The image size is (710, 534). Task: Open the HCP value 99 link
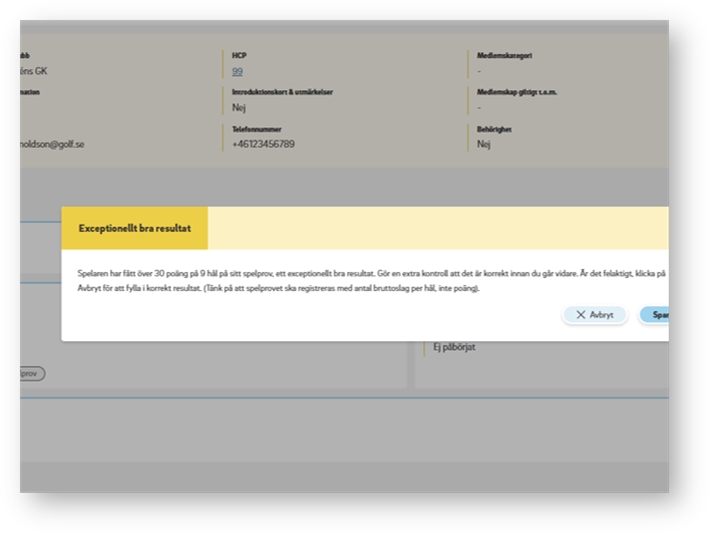[x=237, y=72]
